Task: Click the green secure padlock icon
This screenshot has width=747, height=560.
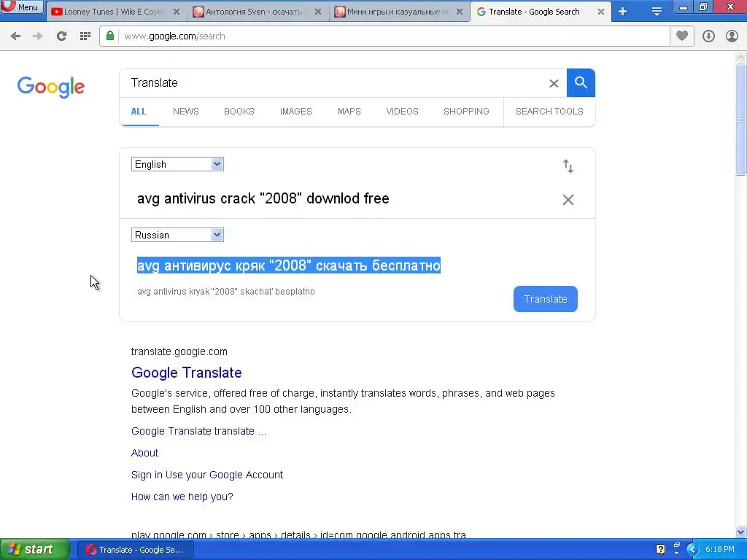Action: [x=110, y=36]
